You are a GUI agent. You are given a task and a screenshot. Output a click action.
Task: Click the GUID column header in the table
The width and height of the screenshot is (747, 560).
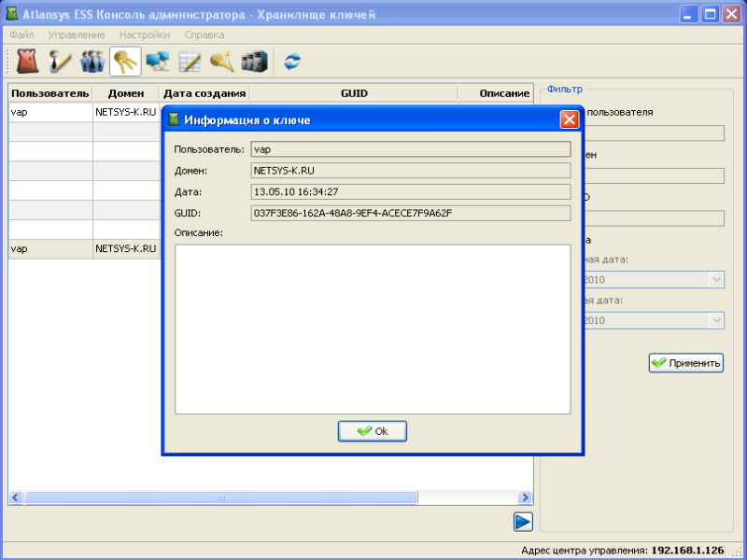click(x=354, y=93)
